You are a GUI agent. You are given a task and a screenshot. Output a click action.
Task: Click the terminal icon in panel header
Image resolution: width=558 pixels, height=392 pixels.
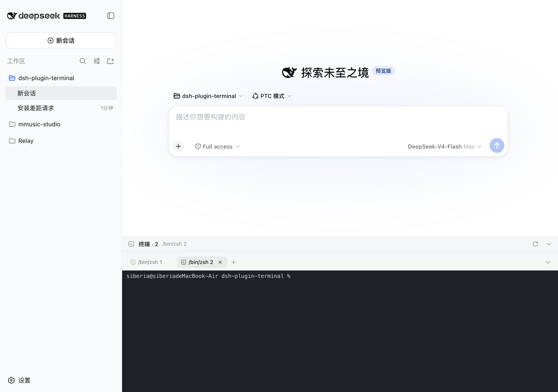131,244
